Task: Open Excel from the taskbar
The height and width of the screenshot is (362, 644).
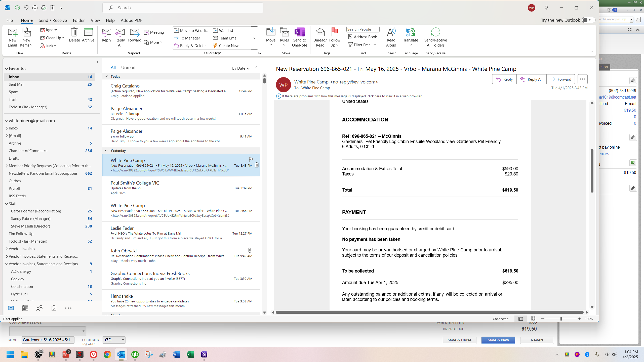Action: click(x=190, y=354)
